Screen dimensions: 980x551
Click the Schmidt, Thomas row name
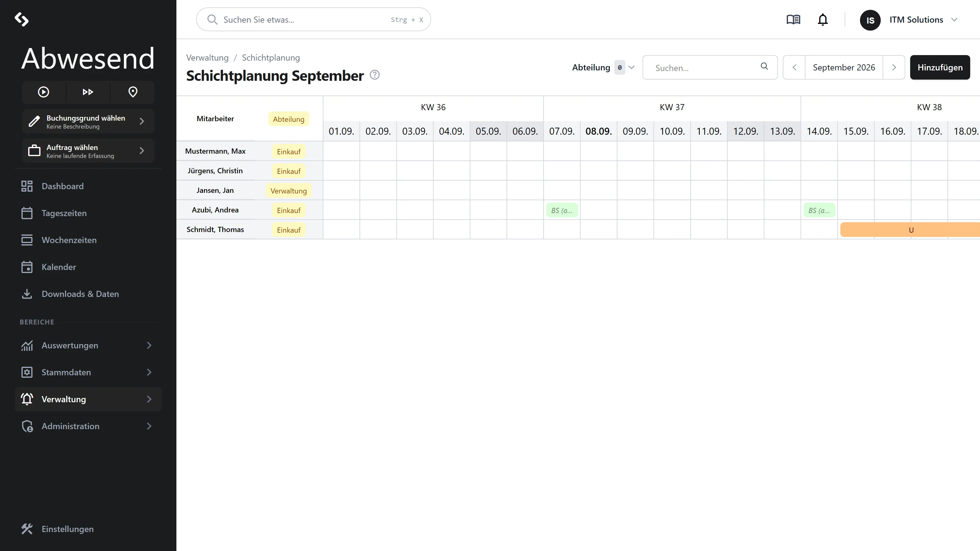tap(215, 230)
